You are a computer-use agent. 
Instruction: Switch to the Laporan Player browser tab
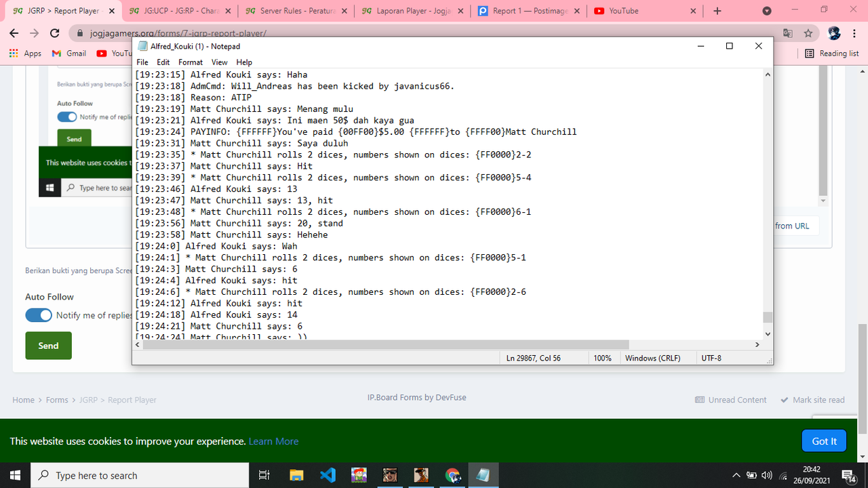[414, 11]
